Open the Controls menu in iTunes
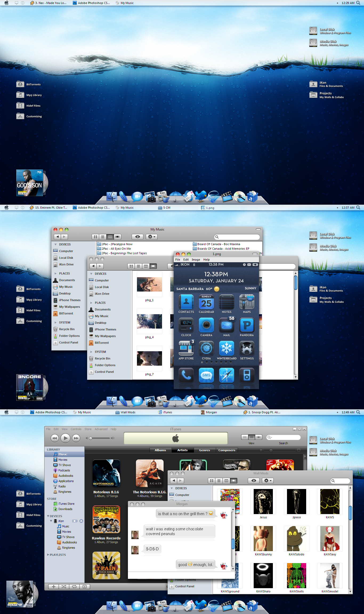 tap(76, 429)
